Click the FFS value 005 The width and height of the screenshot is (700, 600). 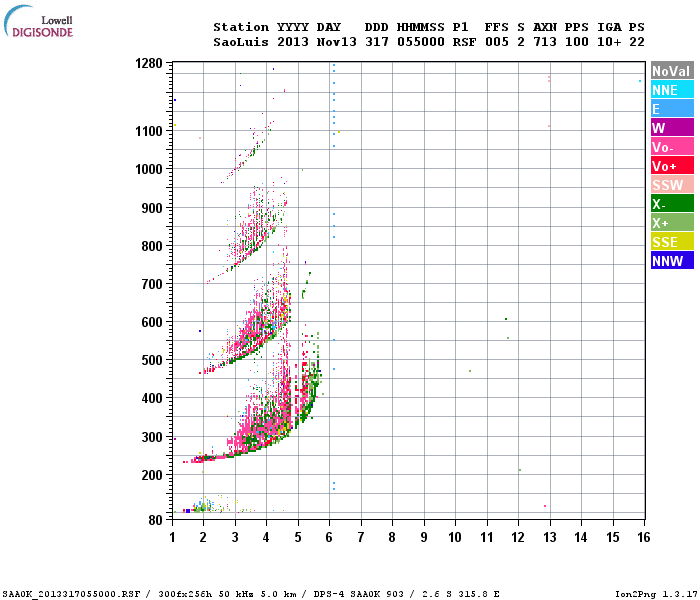coord(497,42)
